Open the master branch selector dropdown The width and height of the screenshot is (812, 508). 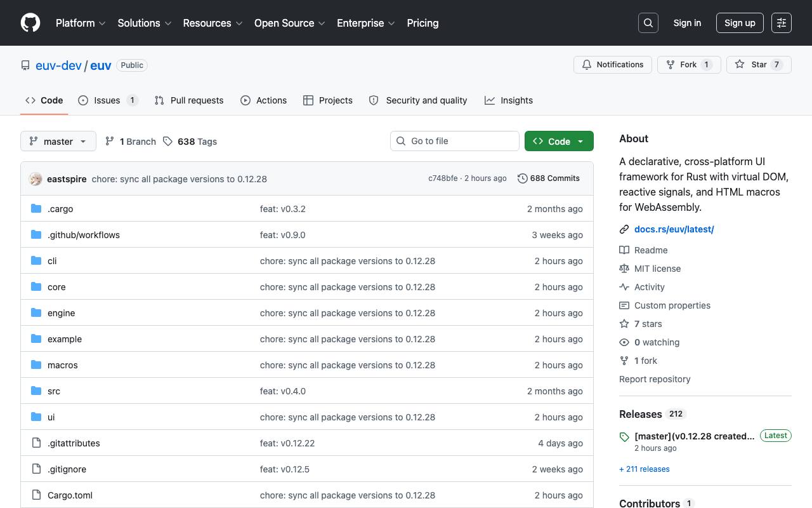58,141
